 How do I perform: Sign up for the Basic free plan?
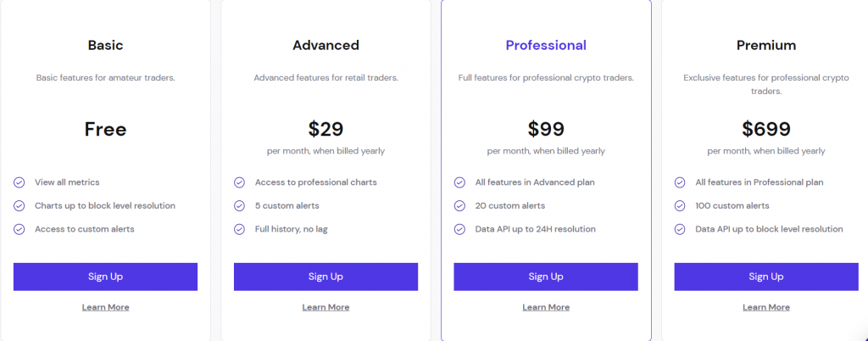[105, 277]
